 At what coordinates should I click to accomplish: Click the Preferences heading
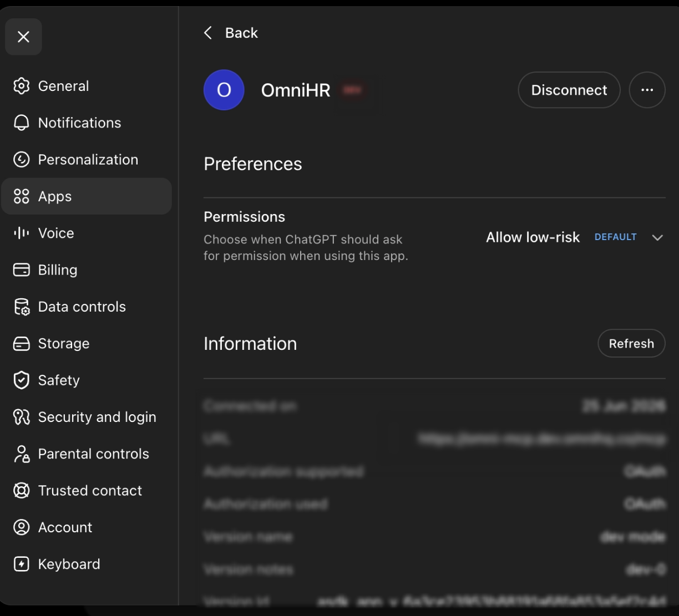point(253,164)
